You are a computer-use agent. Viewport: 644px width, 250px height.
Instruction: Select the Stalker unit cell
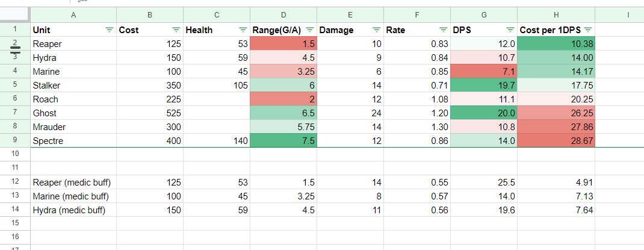point(73,85)
